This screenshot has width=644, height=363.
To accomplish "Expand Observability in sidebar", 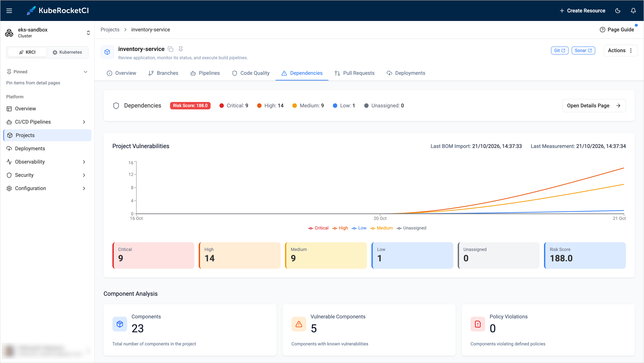I will [x=84, y=162].
